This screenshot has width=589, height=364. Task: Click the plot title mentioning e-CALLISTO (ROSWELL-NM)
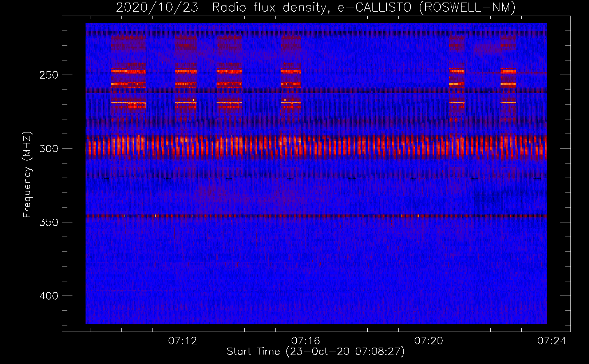point(316,7)
